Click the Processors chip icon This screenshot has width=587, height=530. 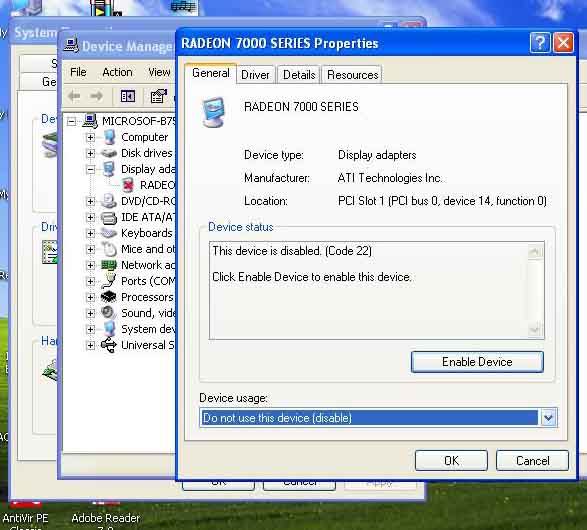point(109,297)
